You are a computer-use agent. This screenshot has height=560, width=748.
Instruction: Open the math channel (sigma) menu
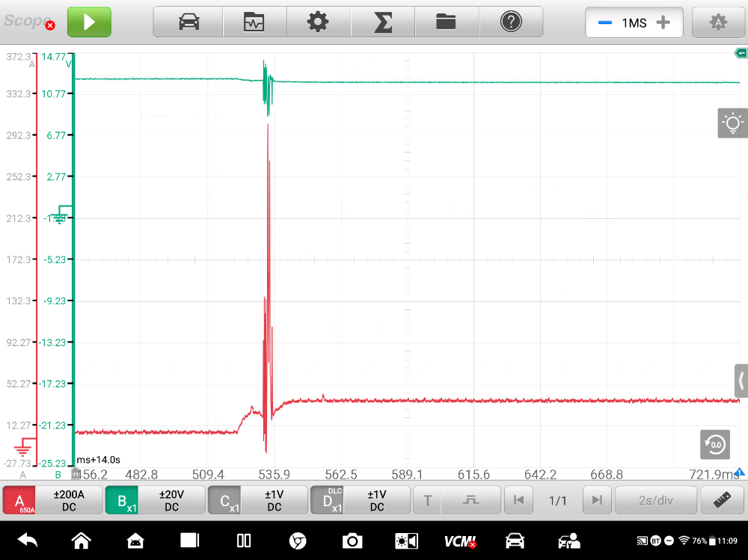pos(382,22)
